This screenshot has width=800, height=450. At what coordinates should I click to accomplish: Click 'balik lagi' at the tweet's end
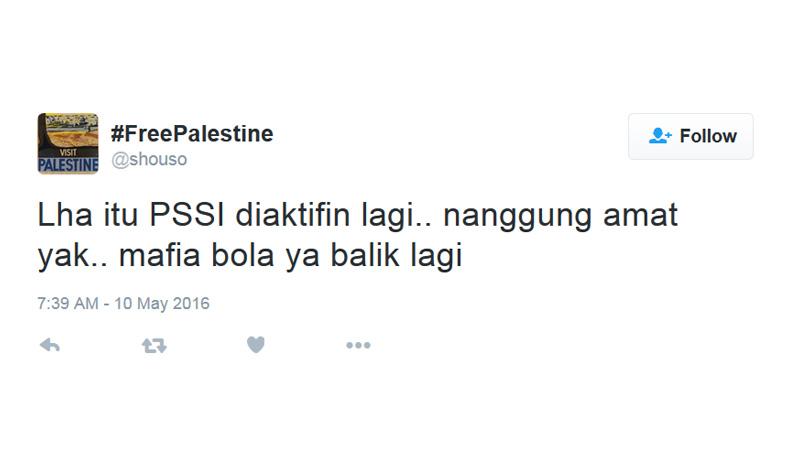pyautogui.click(x=396, y=257)
